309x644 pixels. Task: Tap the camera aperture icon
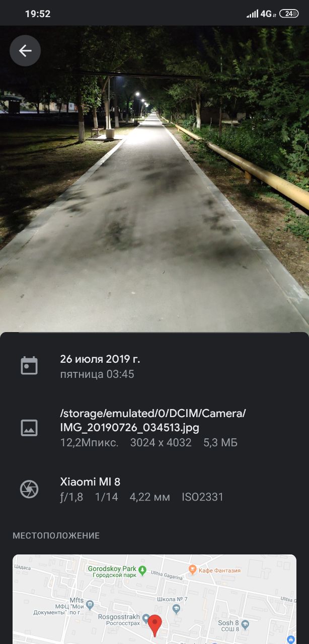(x=29, y=489)
